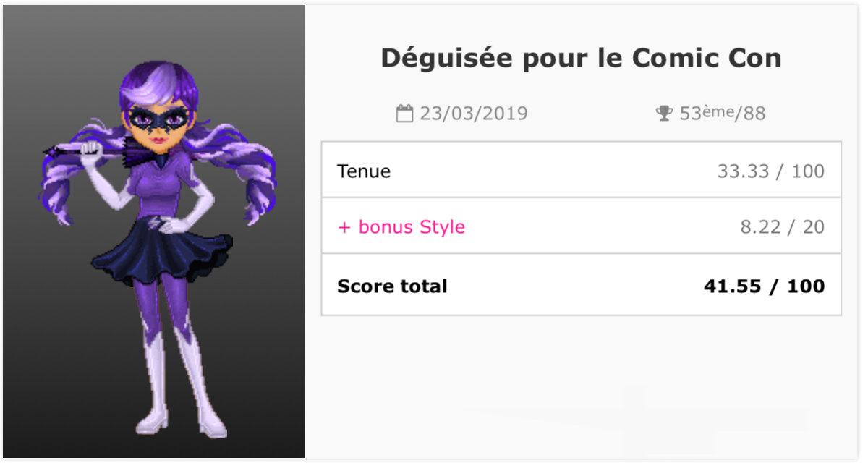This screenshot has height=463, width=868.
Task: Click the avatar's dark navy skirt
Action: coord(162,252)
